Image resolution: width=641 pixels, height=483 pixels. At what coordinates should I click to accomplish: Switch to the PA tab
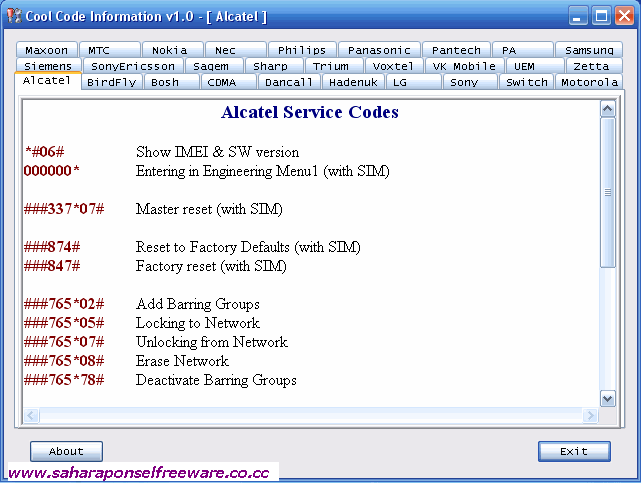click(x=523, y=50)
